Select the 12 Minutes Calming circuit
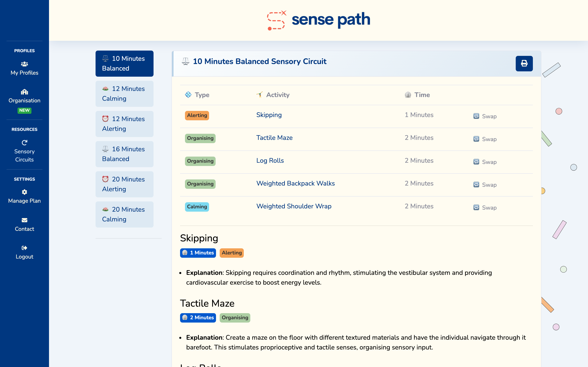The image size is (588, 367). tap(124, 94)
